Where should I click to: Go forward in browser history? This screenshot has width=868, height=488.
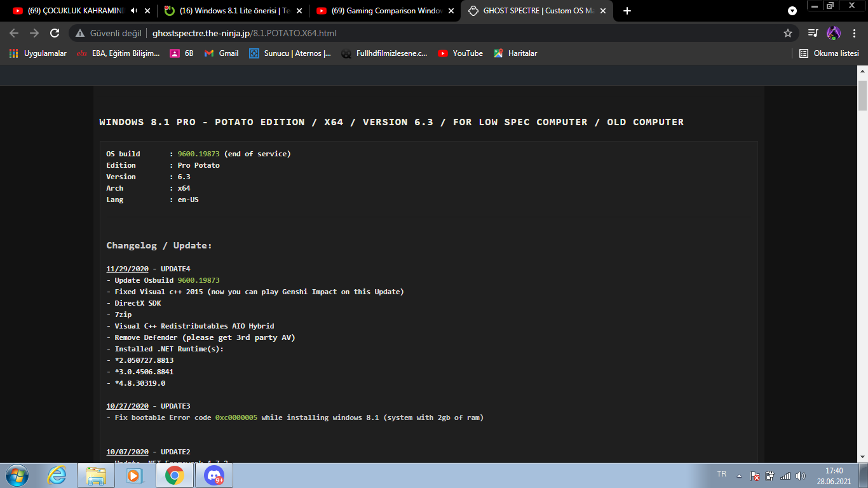click(x=34, y=33)
